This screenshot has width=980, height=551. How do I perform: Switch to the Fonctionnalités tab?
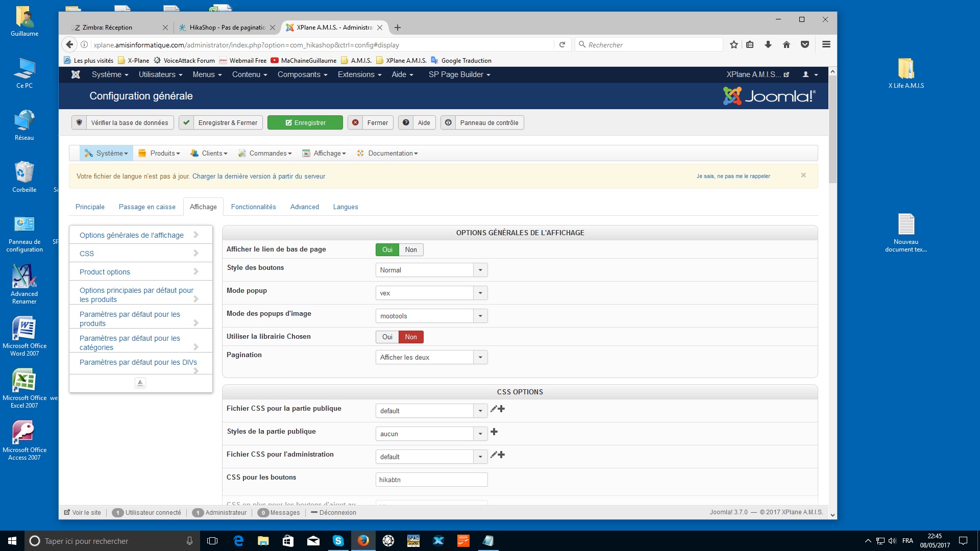253,207
